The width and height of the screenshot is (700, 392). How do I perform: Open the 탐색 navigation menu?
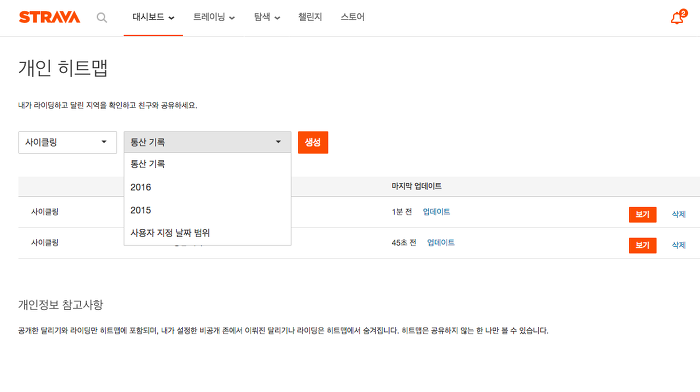click(x=267, y=17)
